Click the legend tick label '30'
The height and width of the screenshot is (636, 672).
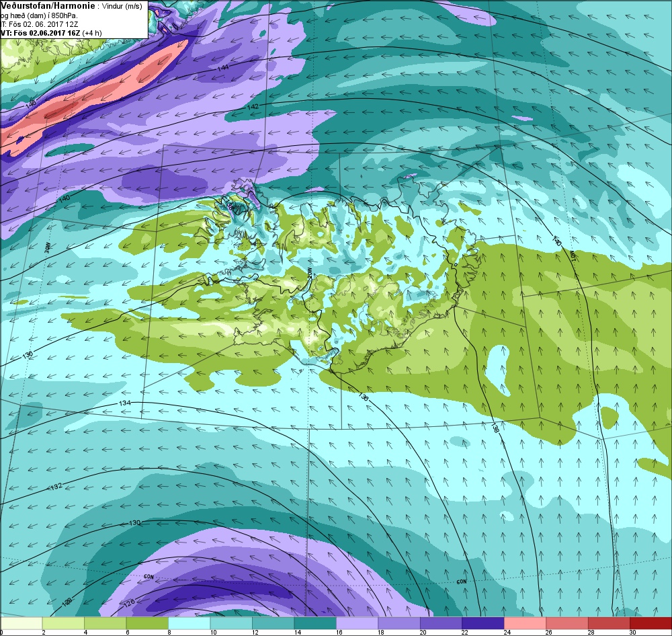click(632, 633)
